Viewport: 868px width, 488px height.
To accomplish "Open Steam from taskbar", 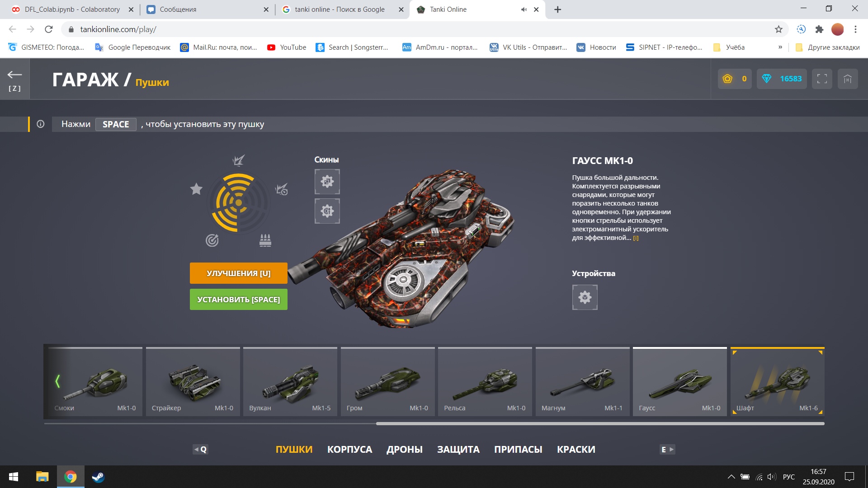I will tap(98, 477).
